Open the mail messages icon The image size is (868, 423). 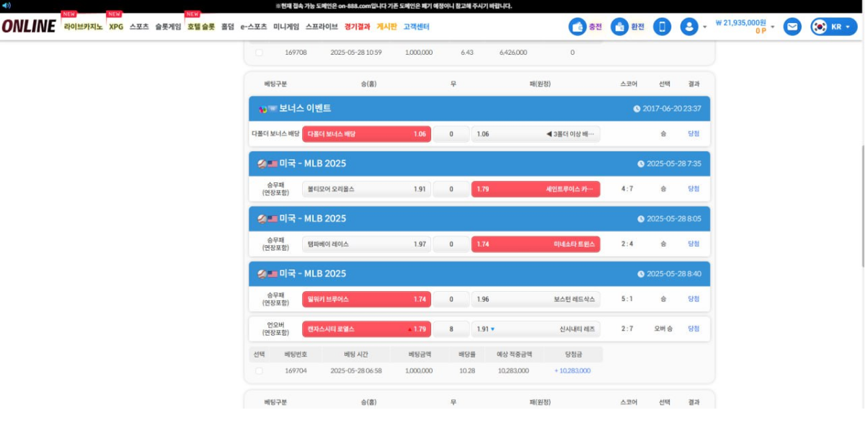(792, 27)
